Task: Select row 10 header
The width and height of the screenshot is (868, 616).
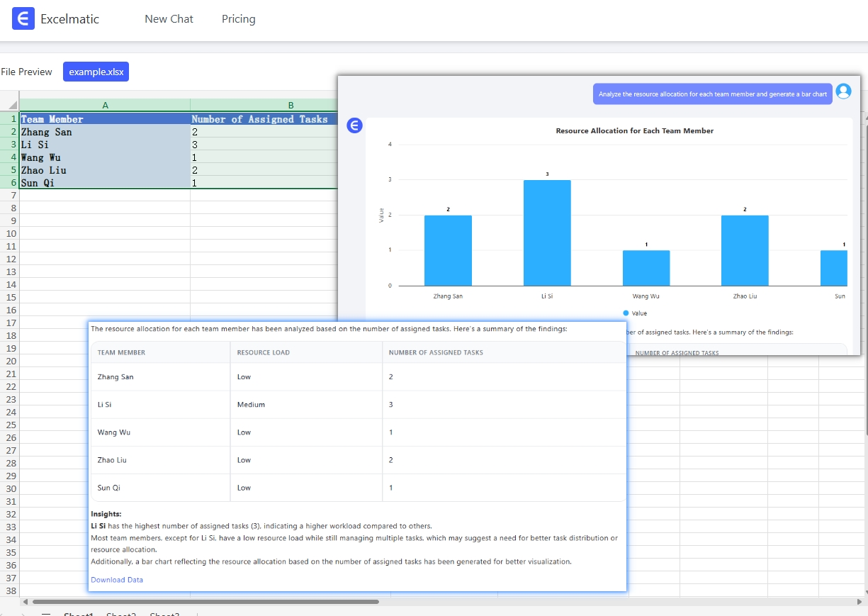Action: coord(10,233)
